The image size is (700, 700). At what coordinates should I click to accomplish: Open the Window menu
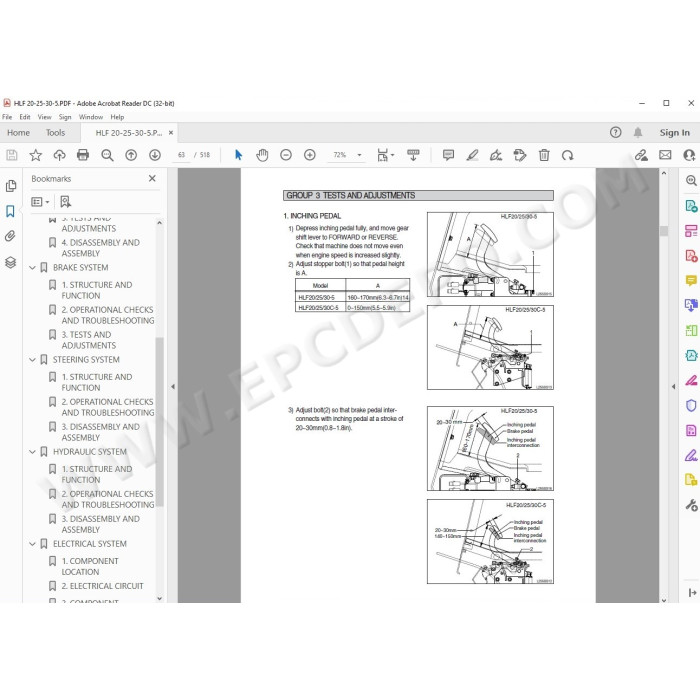(91, 117)
